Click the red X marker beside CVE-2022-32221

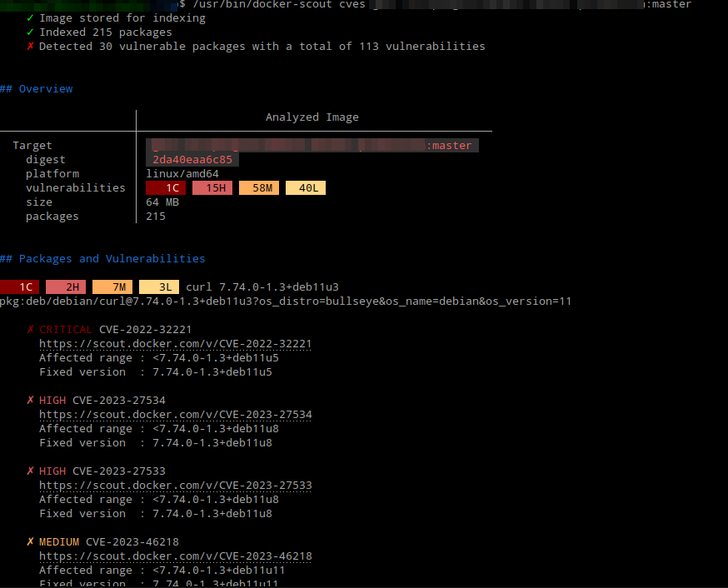(30, 329)
